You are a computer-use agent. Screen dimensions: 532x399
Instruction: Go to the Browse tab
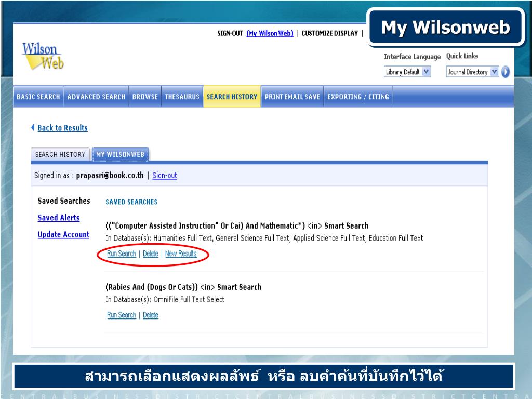click(x=145, y=97)
